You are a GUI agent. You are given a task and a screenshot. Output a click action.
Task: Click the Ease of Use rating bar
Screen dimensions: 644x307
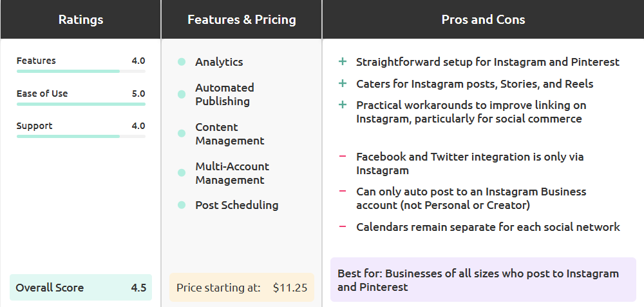point(80,104)
